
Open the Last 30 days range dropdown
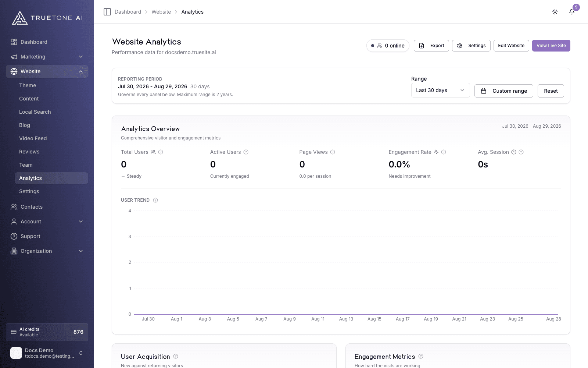441,90
